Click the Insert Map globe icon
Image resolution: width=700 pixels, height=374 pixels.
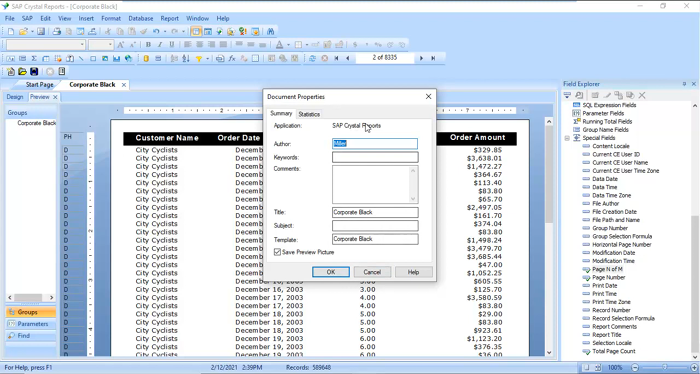(129, 58)
